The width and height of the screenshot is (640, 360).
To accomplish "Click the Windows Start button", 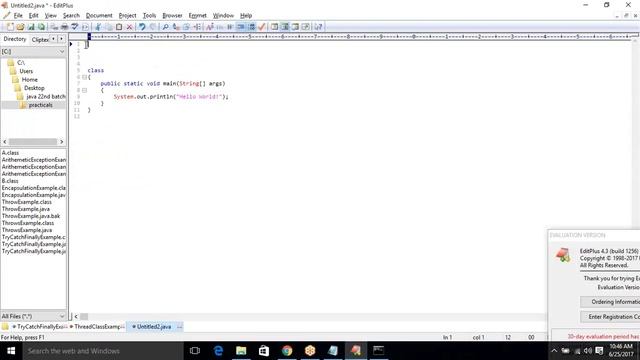I will coord(11,351).
